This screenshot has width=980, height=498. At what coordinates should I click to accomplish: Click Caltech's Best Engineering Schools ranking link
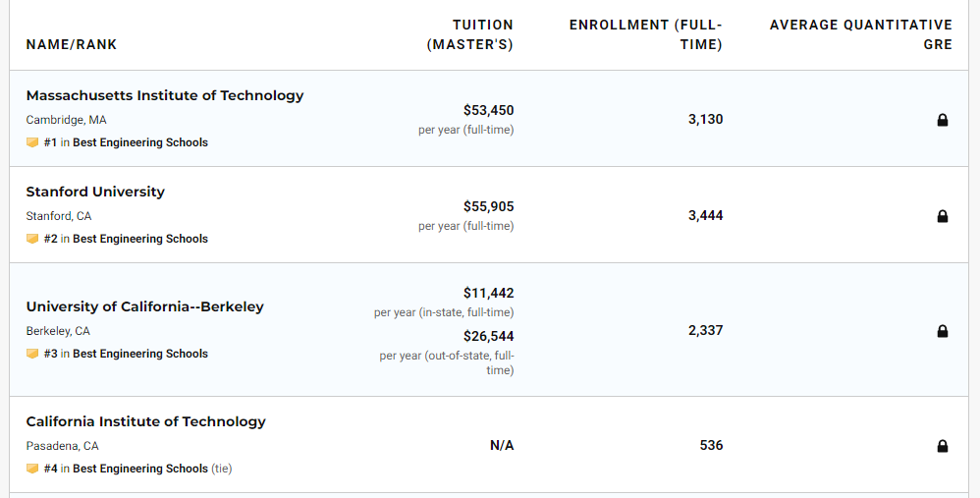click(x=140, y=469)
